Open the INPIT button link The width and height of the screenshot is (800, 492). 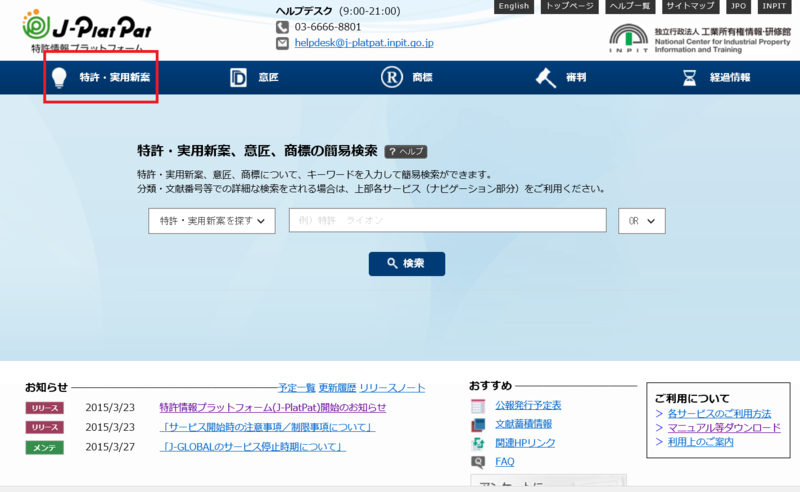coord(774,6)
